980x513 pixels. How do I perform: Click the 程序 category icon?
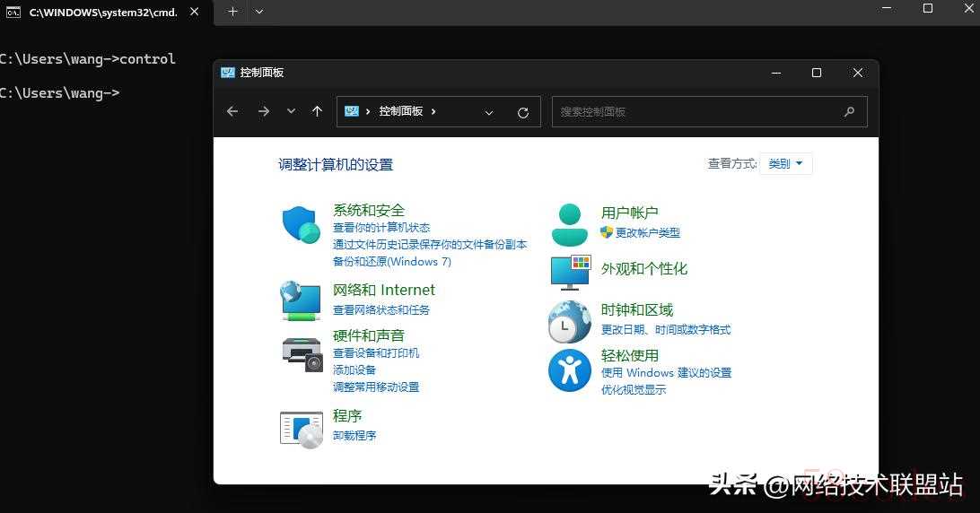click(x=301, y=429)
